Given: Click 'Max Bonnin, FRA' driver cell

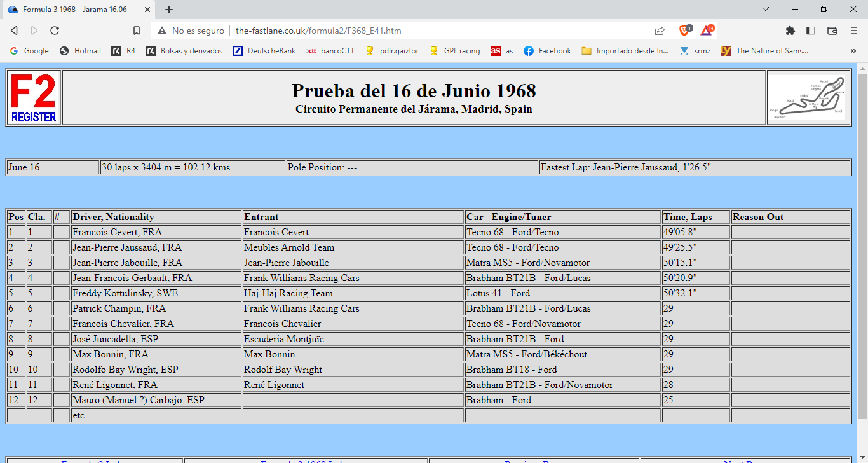Looking at the screenshot, I should click(156, 354).
